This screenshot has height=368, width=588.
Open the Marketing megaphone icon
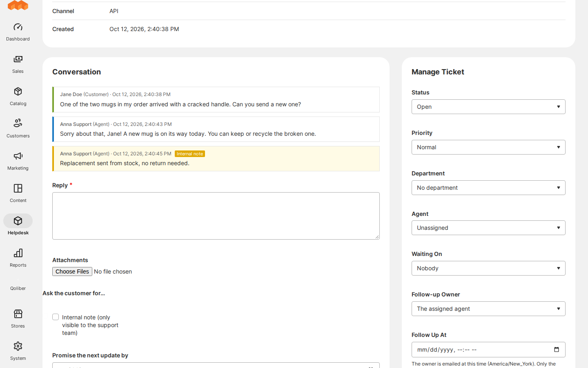pos(18,156)
